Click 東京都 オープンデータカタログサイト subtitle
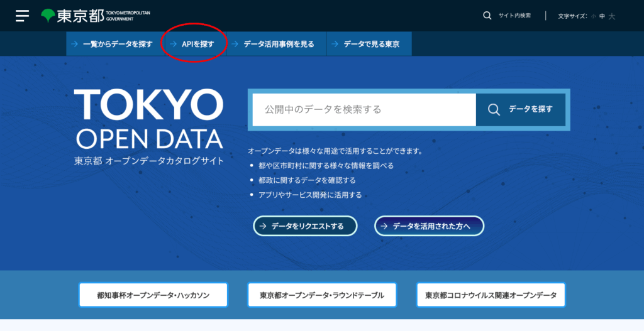The image size is (644, 331). (x=149, y=161)
